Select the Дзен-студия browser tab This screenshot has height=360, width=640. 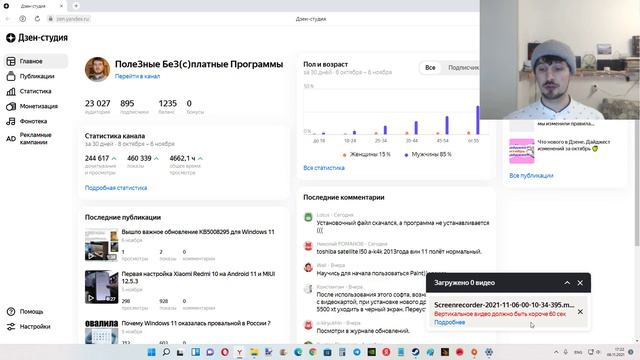(33, 6)
